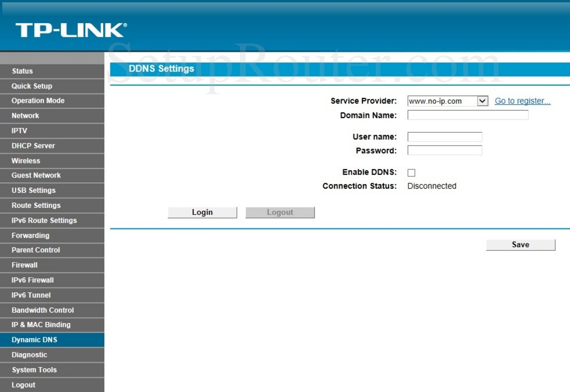The height and width of the screenshot is (392, 570).
Task: Click the TP-LINK logo
Action: click(x=71, y=30)
